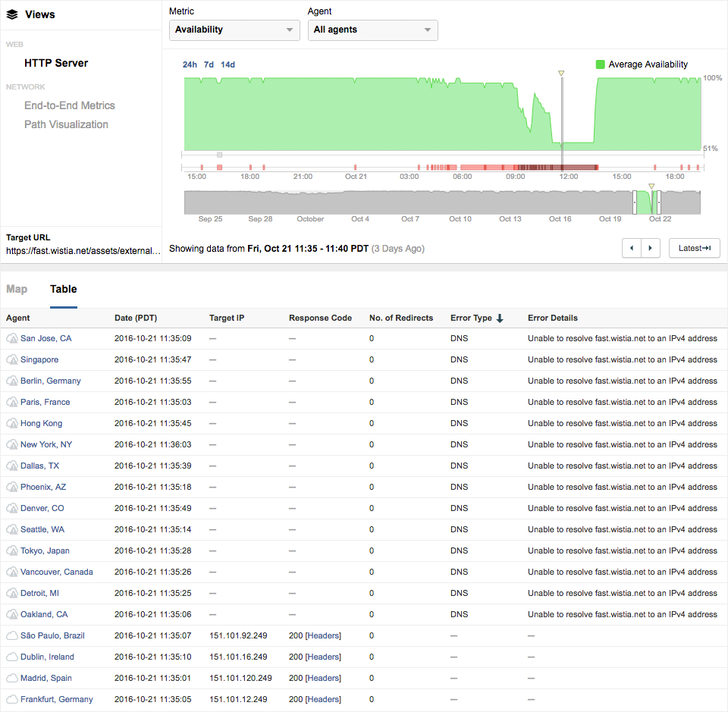Screen dimensions: 728x712
Task: Open End-to-End Metrics view
Action: coord(70,105)
